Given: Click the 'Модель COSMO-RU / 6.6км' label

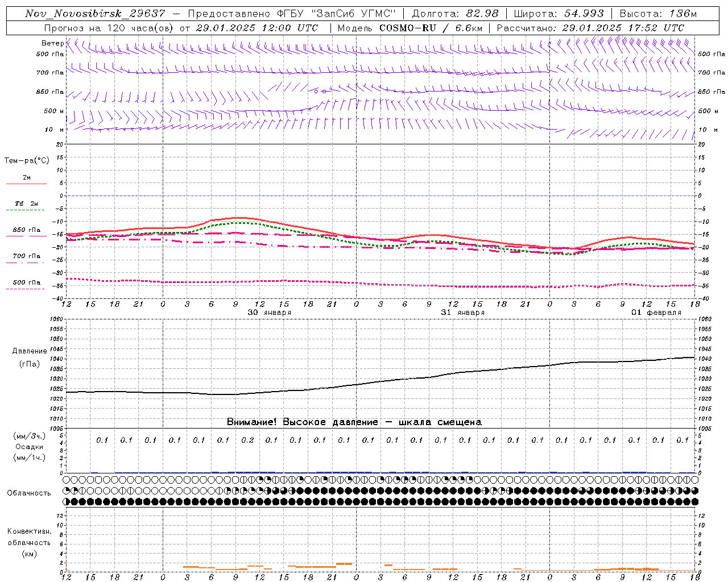Looking at the screenshot, I should tap(409, 28).
